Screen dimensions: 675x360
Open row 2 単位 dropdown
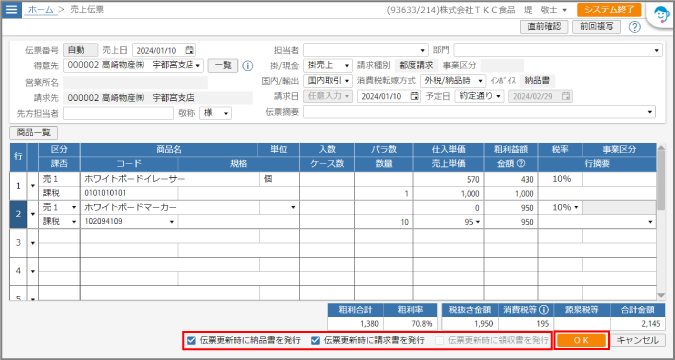pos(293,208)
